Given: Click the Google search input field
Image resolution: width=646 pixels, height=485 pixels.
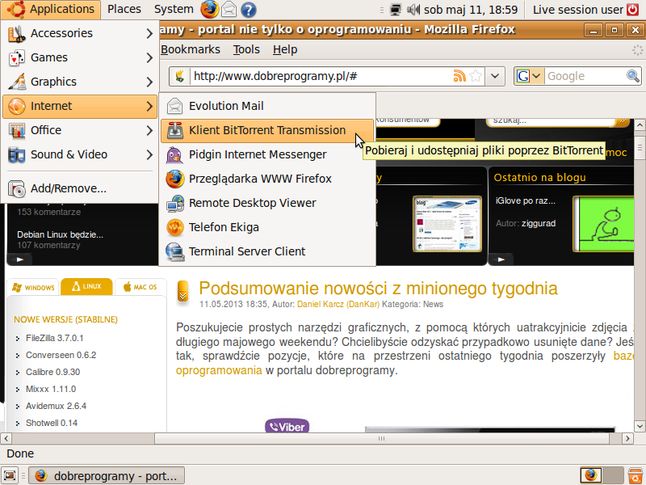Looking at the screenshot, I should [x=585, y=76].
